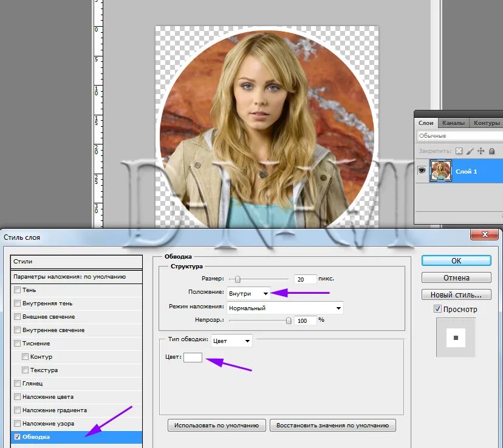503x448 pixels.
Task: Enable the Текстура checkbox
Action: (x=25, y=370)
